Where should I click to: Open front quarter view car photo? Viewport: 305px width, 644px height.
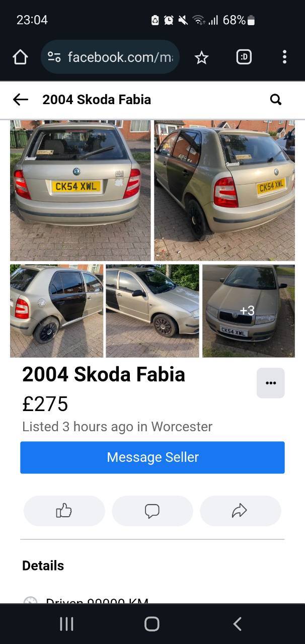(x=152, y=311)
